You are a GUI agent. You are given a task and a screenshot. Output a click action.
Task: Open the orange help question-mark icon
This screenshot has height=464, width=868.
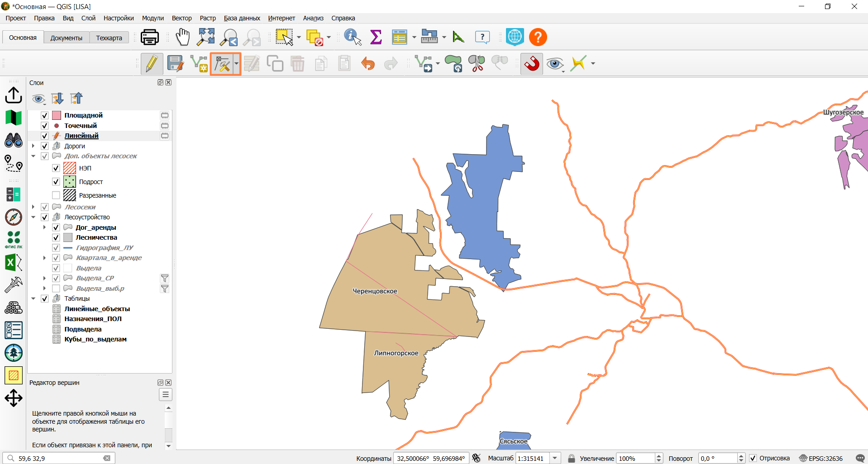538,37
